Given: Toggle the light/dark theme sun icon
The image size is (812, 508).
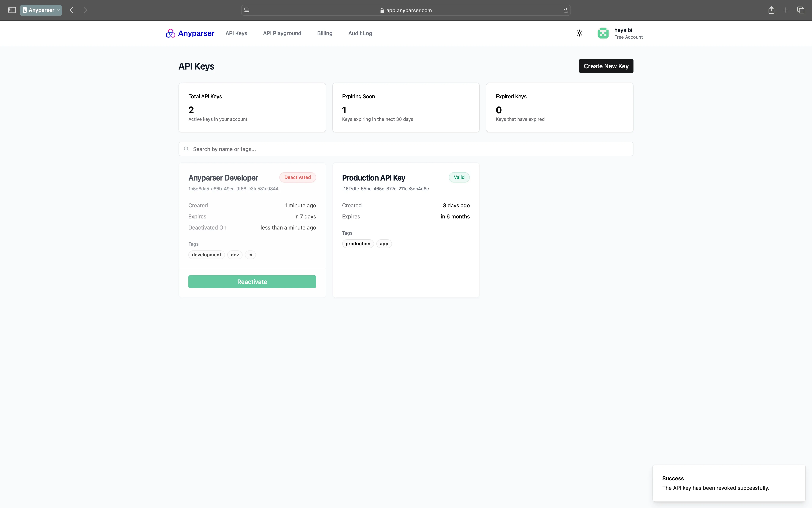Looking at the screenshot, I should [x=579, y=33].
